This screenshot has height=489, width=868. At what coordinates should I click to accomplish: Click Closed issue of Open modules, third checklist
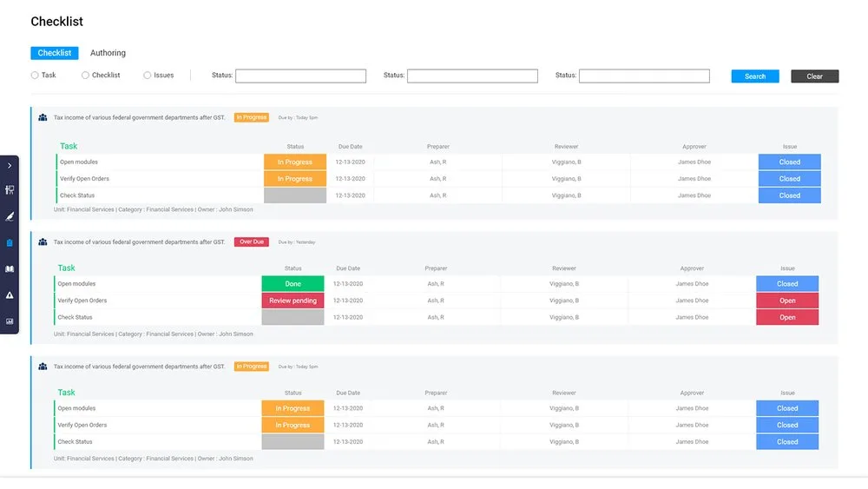787,409
